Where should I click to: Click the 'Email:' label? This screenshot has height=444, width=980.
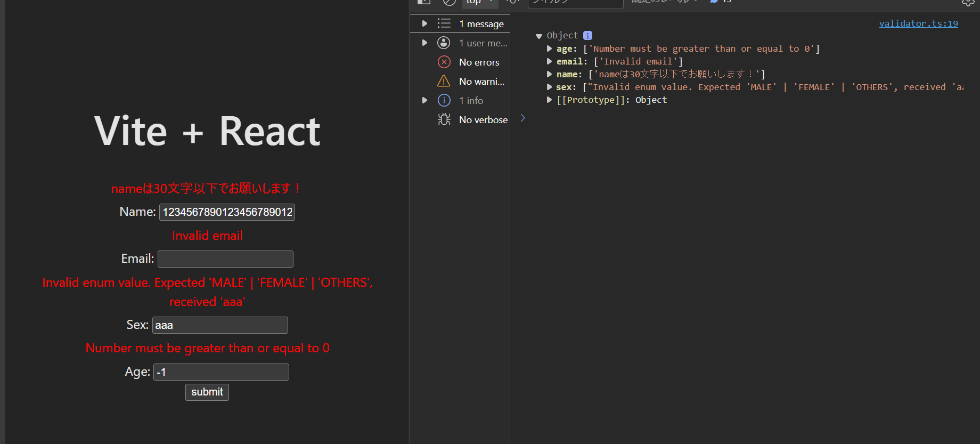(137, 259)
